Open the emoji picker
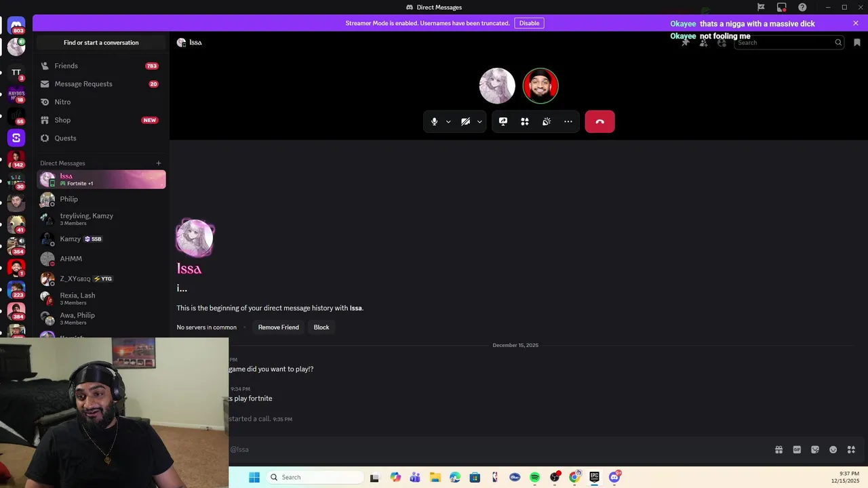The image size is (868, 488). tap(833, 449)
